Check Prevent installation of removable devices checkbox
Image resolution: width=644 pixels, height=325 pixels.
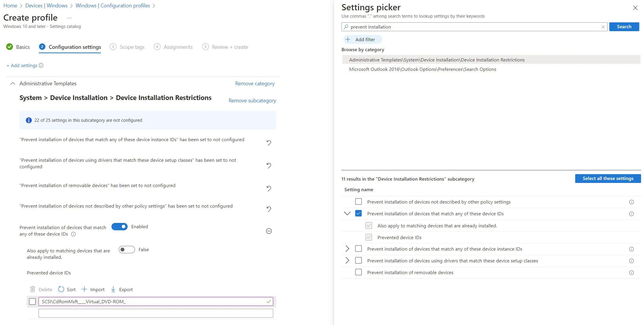358,272
